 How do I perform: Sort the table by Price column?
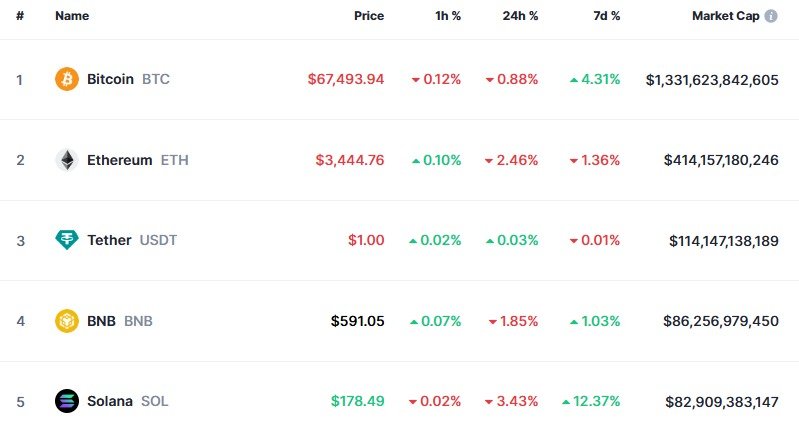point(368,17)
